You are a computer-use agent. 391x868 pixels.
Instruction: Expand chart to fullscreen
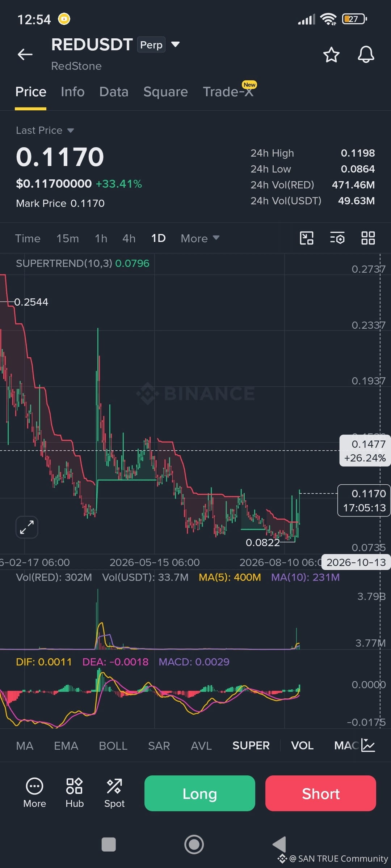(27, 527)
